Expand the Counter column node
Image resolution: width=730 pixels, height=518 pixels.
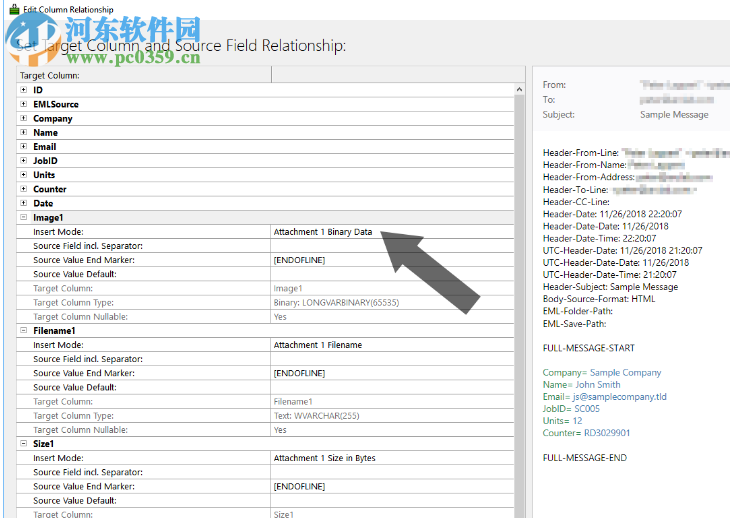tap(23, 188)
